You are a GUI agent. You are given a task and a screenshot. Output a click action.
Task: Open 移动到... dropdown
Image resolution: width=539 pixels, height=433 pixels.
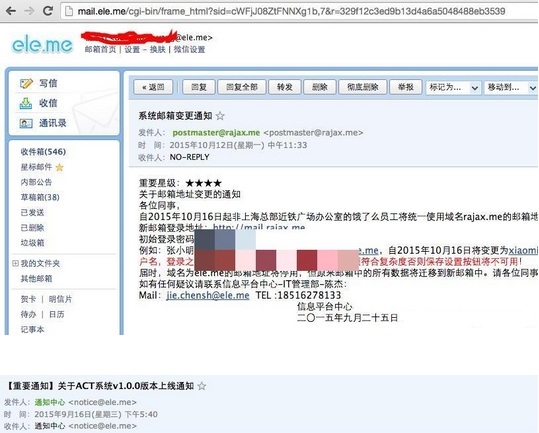pyautogui.click(x=511, y=87)
